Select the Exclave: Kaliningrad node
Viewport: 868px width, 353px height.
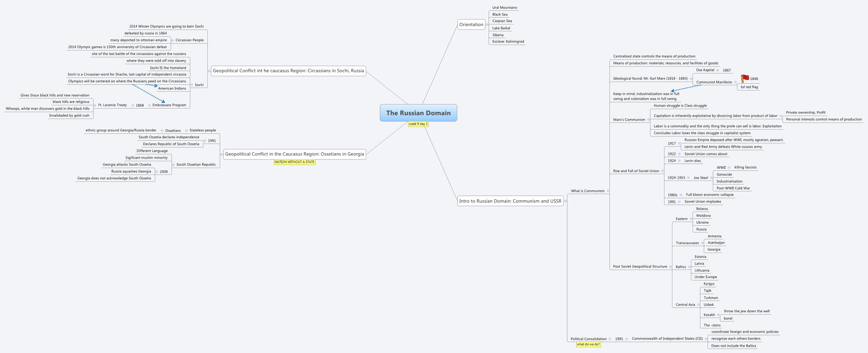coord(508,41)
